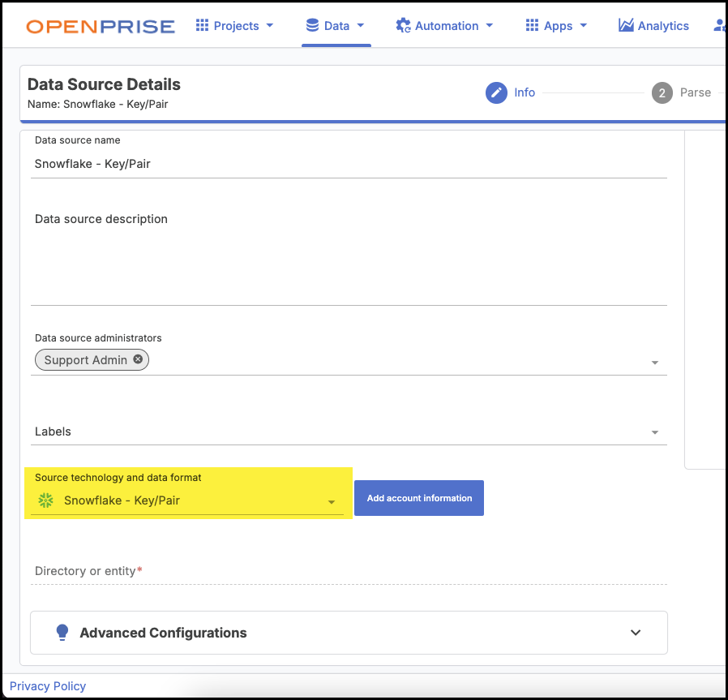Click the Advanced Configurations lightbulb icon
The width and height of the screenshot is (728, 700).
(62, 633)
